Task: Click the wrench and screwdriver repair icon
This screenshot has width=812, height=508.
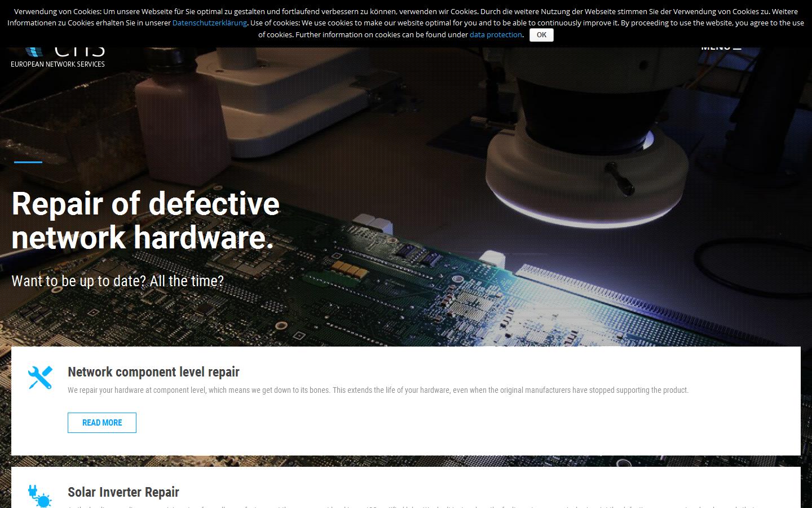Action: 40,378
